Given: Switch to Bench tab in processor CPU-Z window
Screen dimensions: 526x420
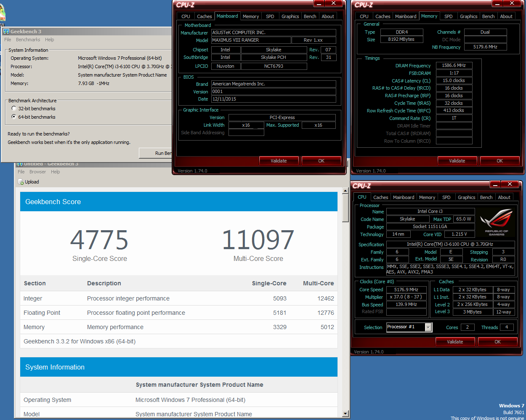Looking at the screenshot, I should click(486, 197).
